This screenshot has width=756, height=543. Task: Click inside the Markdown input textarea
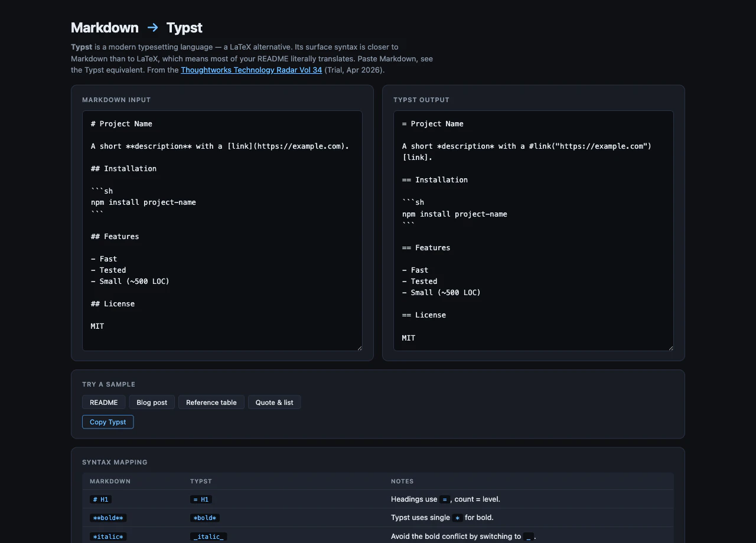222,231
